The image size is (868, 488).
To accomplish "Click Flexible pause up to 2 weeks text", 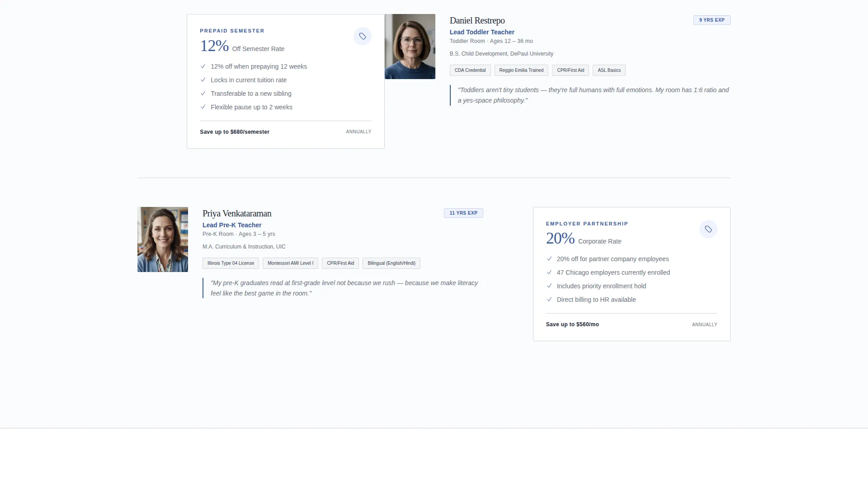I will 251,107.
